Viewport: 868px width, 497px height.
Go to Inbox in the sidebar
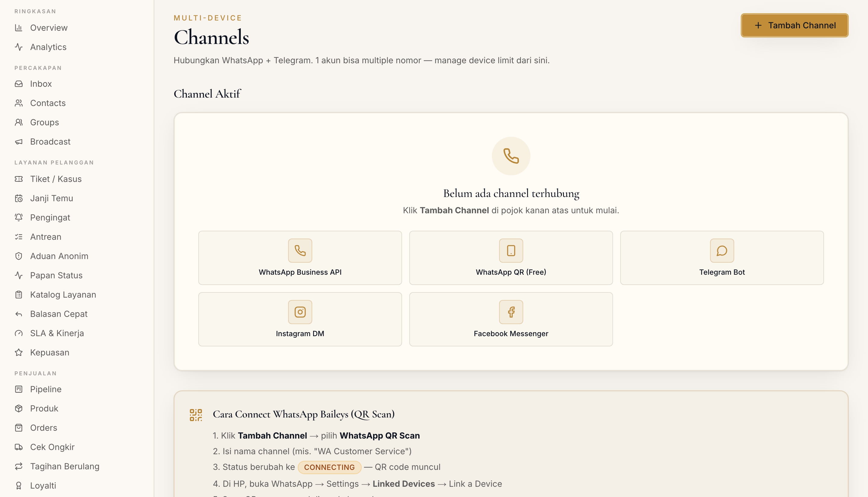pos(77,84)
